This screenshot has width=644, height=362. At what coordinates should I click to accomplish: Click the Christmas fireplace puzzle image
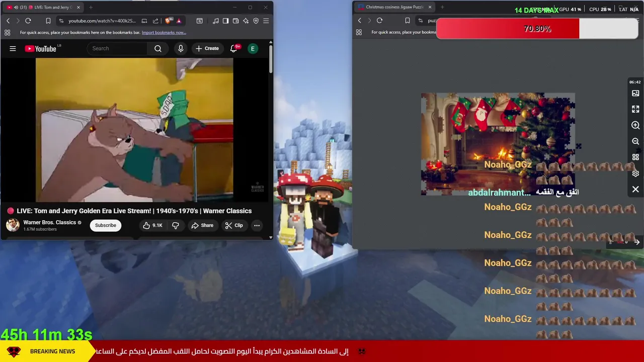(498, 144)
